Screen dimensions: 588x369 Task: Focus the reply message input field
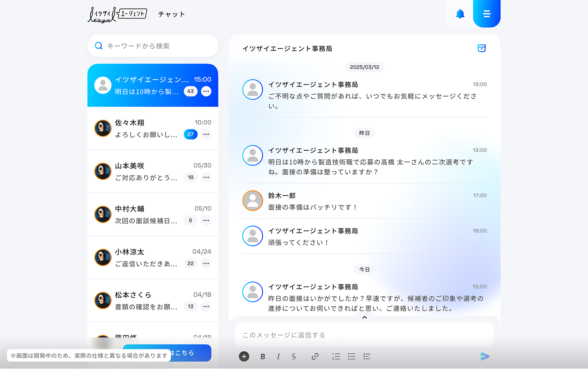pos(364,335)
